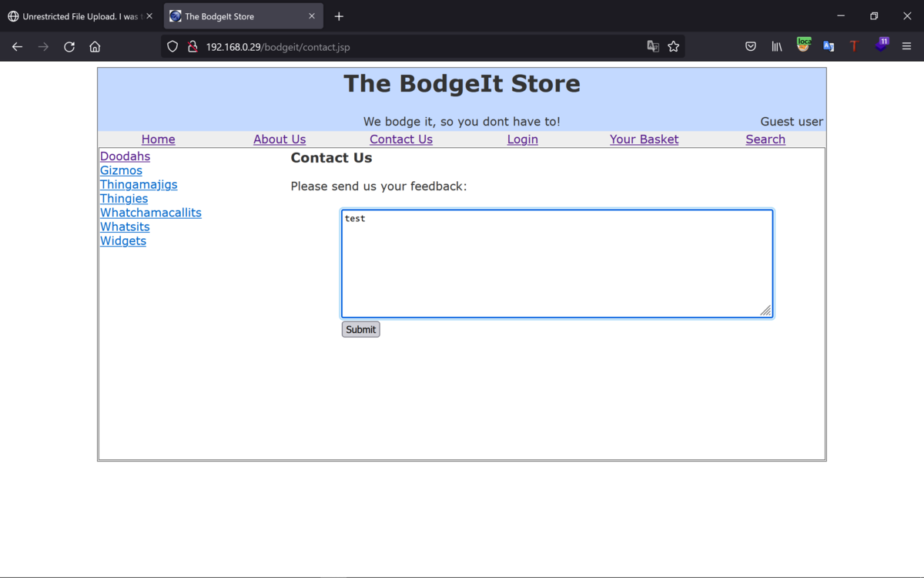Click inside the feedback text area

click(x=557, y=264)
